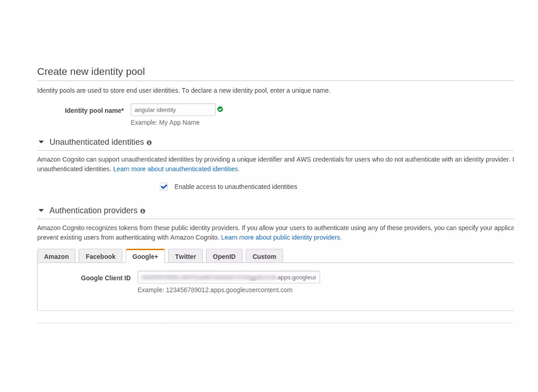Click the 'Enable access to unauthenticated identities' label
Image resolution: width=538 pixels, height=392 pixels.
236,187
